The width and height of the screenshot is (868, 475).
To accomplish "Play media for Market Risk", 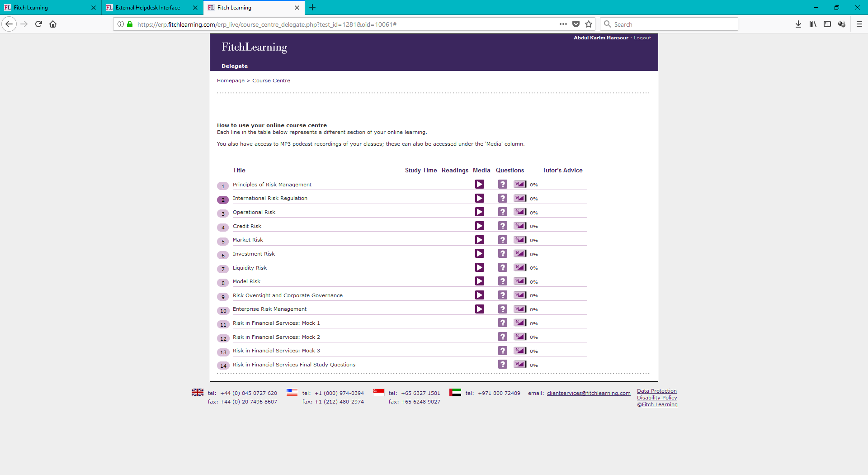I will [480, 240].
